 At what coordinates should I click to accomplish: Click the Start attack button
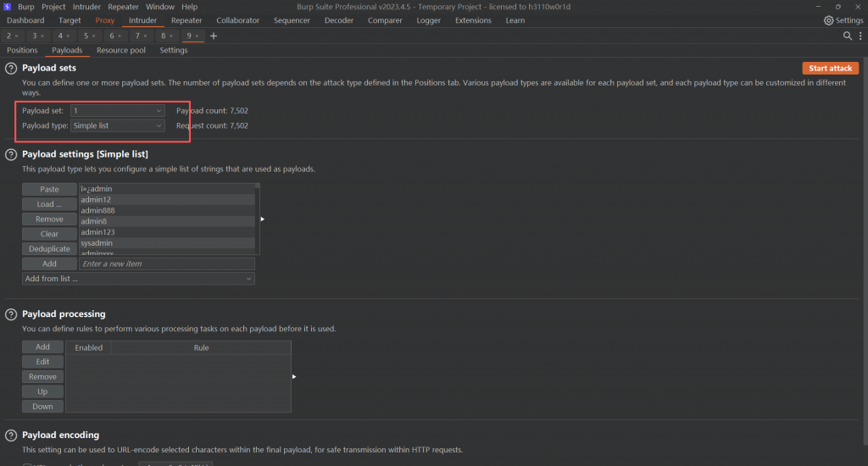pyautogui.click(x=830, y=69)
